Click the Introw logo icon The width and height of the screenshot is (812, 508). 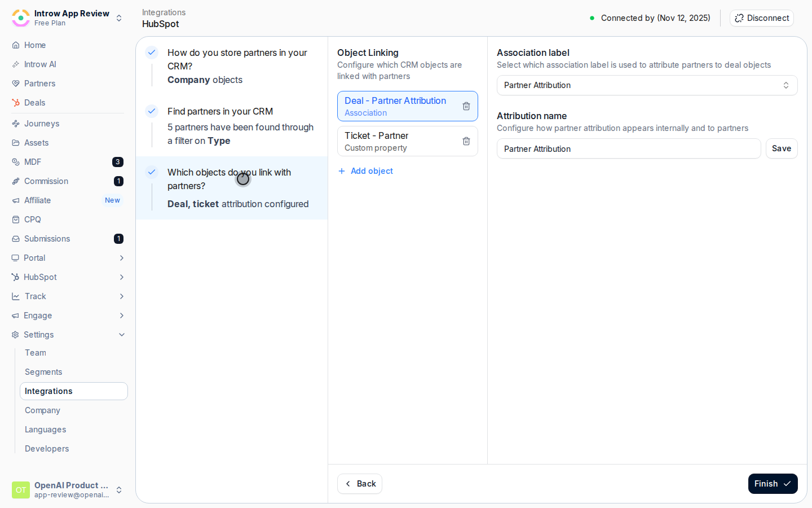point(21,18)
